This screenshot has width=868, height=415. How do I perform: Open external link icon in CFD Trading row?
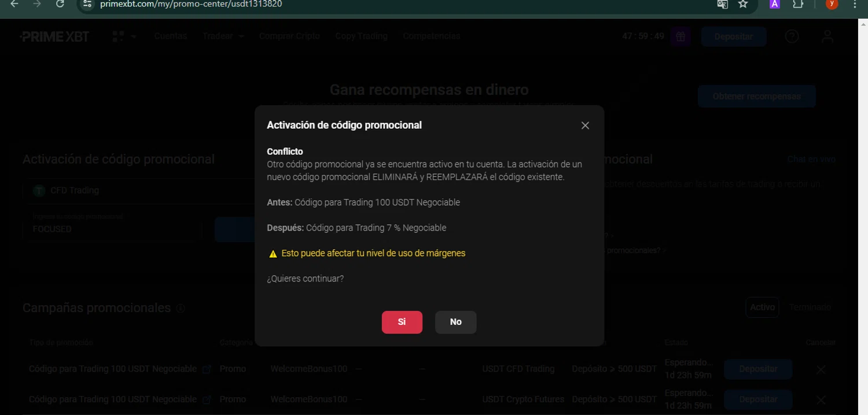click(x=207, y=369)
